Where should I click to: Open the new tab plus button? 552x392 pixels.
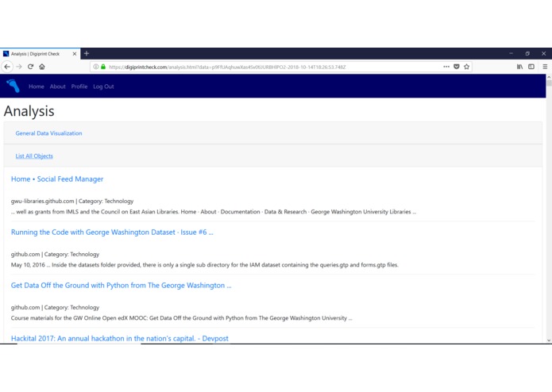click(87, 53)
